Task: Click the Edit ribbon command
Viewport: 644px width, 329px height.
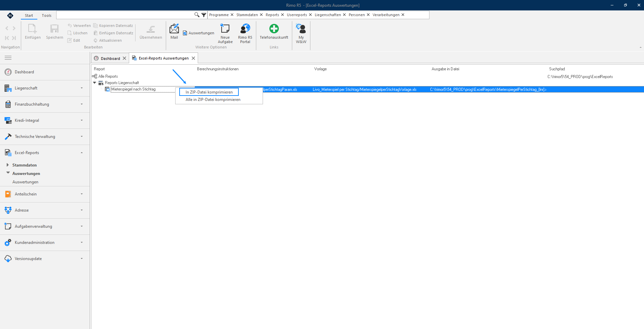Action: pos(74,40)
